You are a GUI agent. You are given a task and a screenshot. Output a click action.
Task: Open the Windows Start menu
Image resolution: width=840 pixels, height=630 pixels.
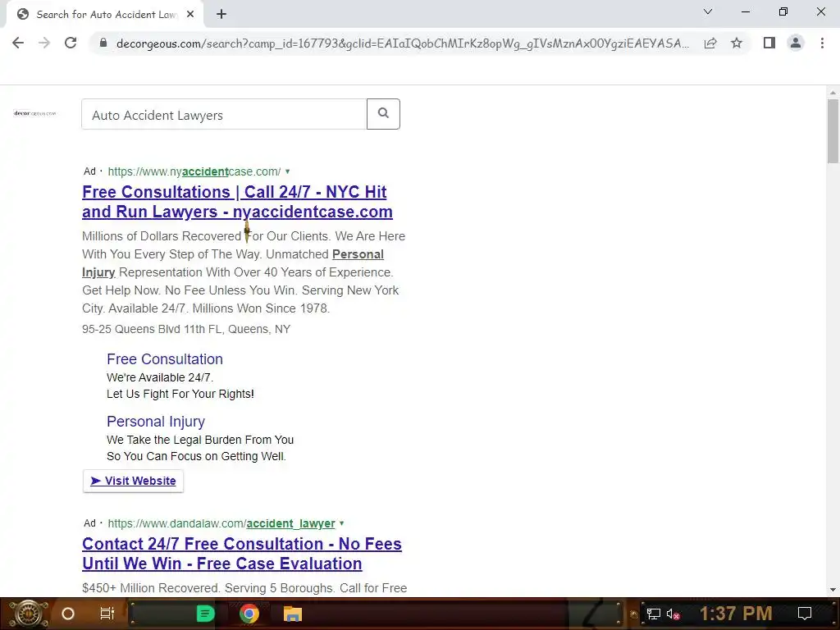[x=28, y=614]
